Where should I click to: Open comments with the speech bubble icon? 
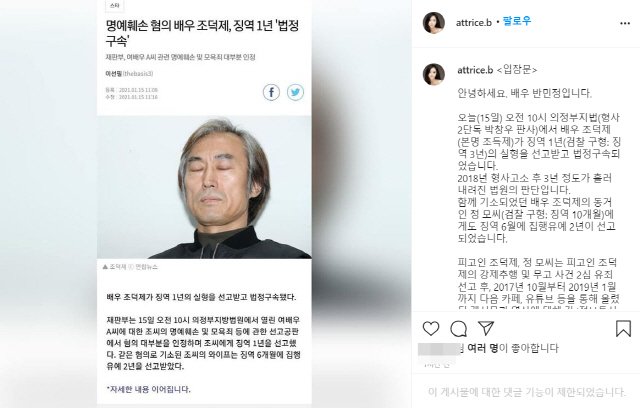point(458,328)
